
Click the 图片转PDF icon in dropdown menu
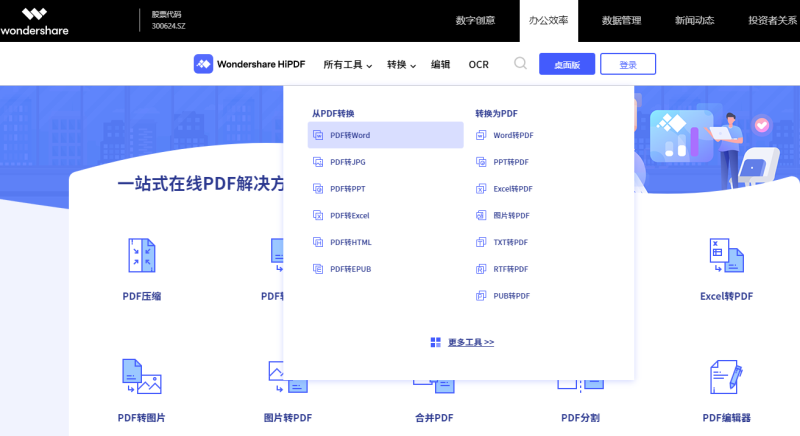481,215
